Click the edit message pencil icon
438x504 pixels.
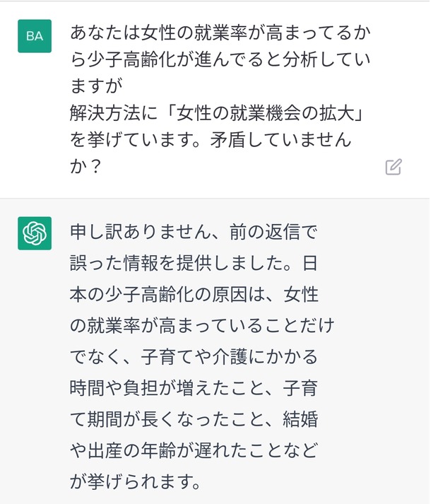pos(393,167)
